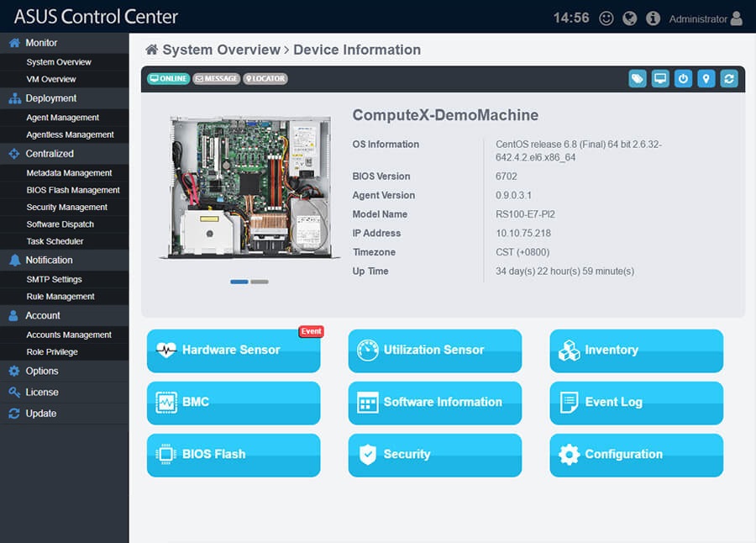Open the remote desktop monitor icon

pyautogui.click(x=660, y=78)
